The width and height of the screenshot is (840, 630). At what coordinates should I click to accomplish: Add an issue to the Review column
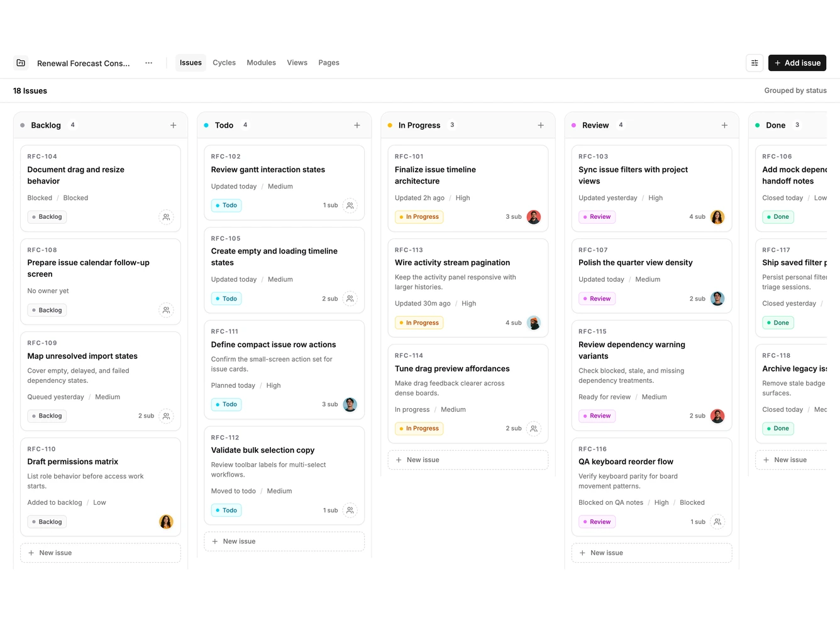724,125
